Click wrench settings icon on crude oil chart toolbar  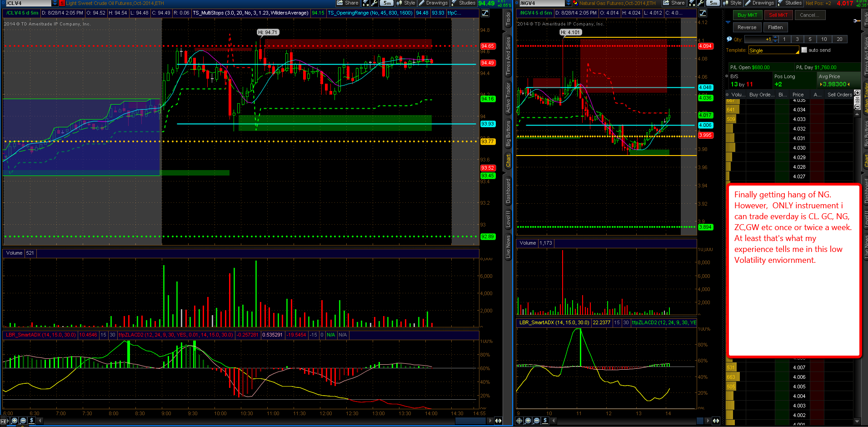point(374,3)
